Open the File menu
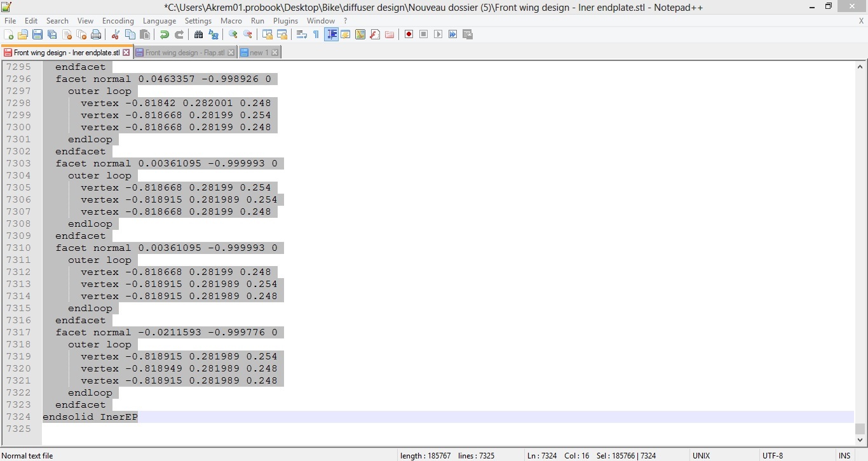Image resolution: width=868 pixels, height=461 pixels. (10, 21)
